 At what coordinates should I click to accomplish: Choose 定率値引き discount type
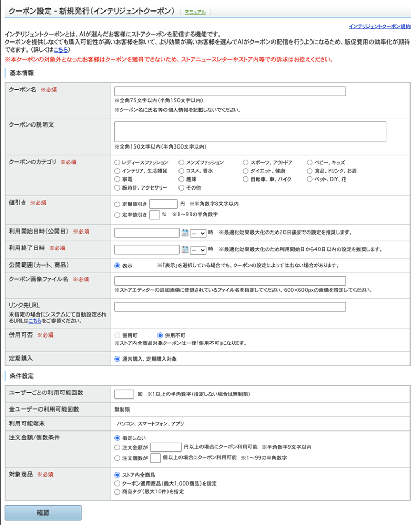117,215
